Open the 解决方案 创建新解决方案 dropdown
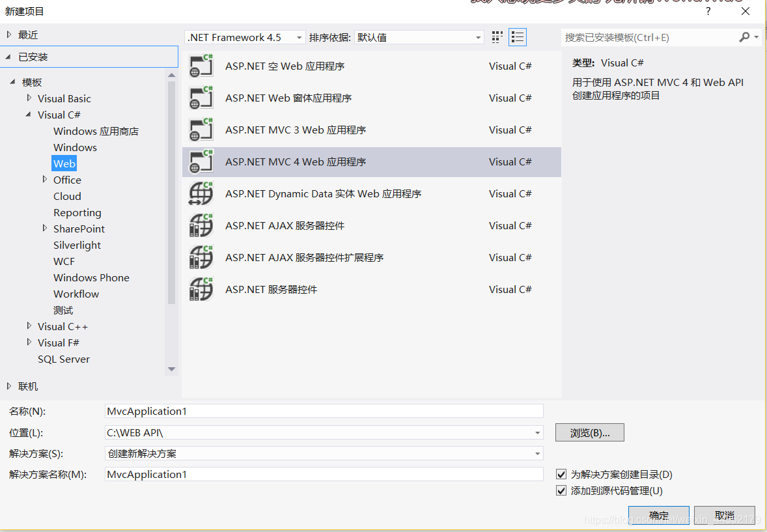The height and width of the screenshot is (532, 767). click(537, 454)
